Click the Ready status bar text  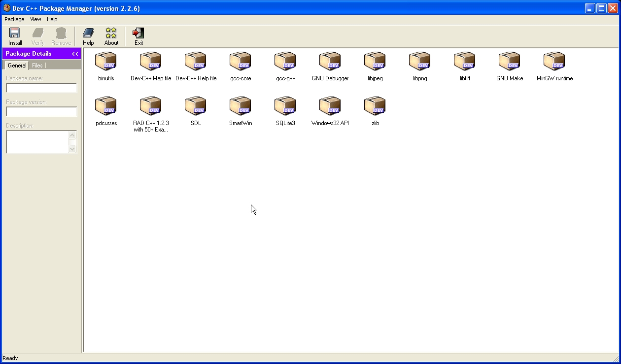coord(11,358)
